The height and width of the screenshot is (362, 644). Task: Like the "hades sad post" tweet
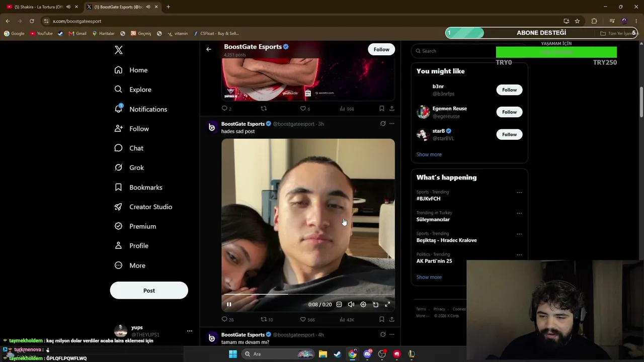[x=303, y=319]
